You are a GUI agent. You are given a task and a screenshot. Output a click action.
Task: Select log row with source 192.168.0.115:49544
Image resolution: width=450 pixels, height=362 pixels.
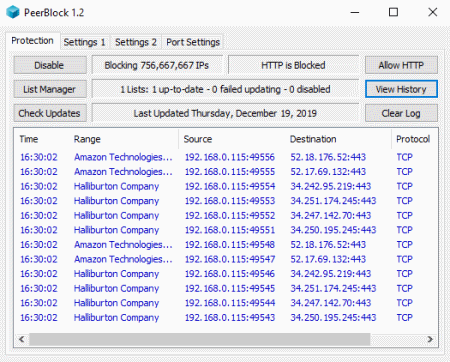click(x=226, y=303)
